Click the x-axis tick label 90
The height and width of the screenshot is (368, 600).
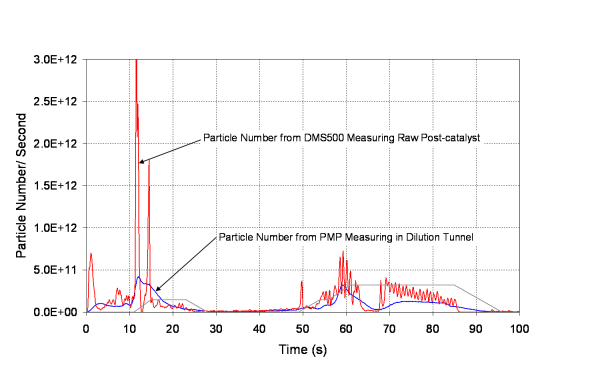pos(476,329)
